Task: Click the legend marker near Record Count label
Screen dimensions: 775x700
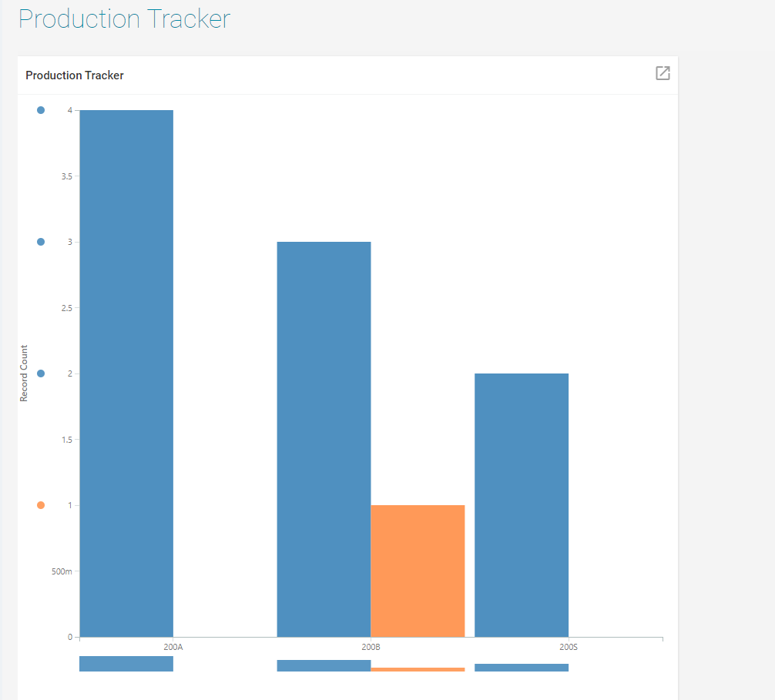Action: (x=39, y=373)
